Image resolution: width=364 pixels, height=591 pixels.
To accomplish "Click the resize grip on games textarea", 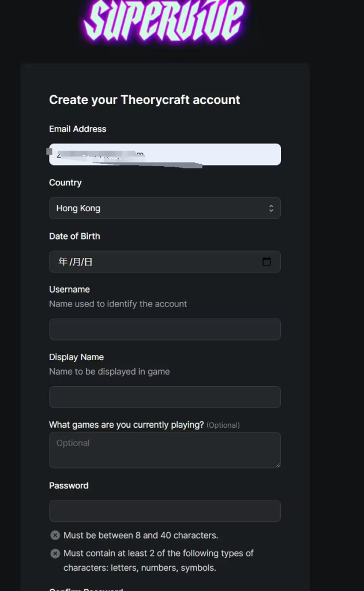I will [x=278, y=465].
